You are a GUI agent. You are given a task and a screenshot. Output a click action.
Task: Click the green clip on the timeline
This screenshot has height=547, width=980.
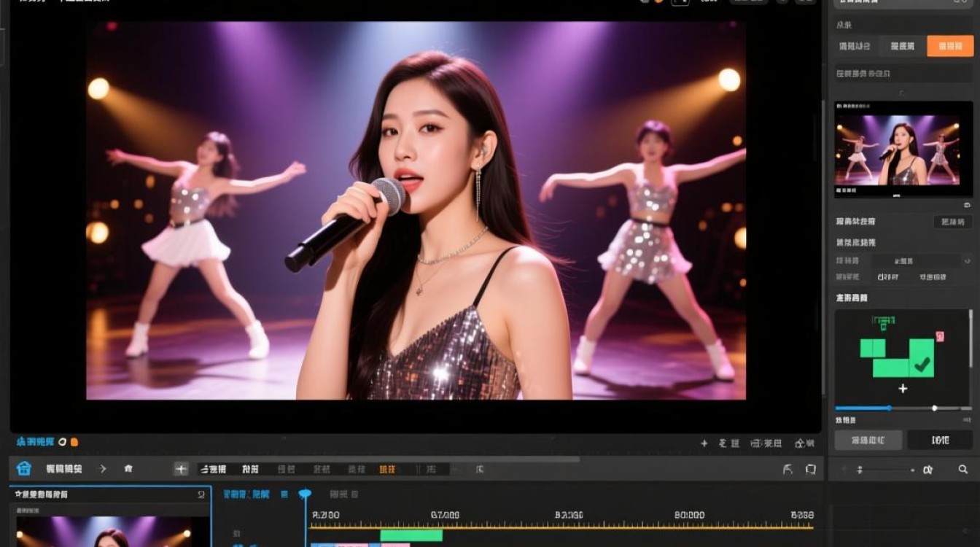411,535
